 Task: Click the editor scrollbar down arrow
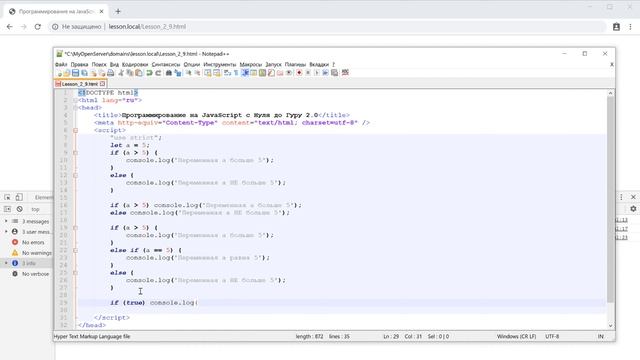[x=611, y=325]
